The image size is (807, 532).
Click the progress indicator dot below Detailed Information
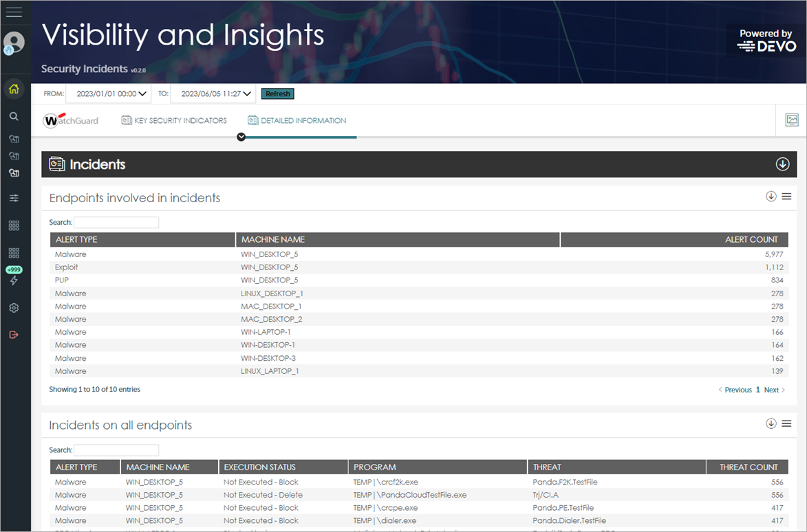point(241,137)
